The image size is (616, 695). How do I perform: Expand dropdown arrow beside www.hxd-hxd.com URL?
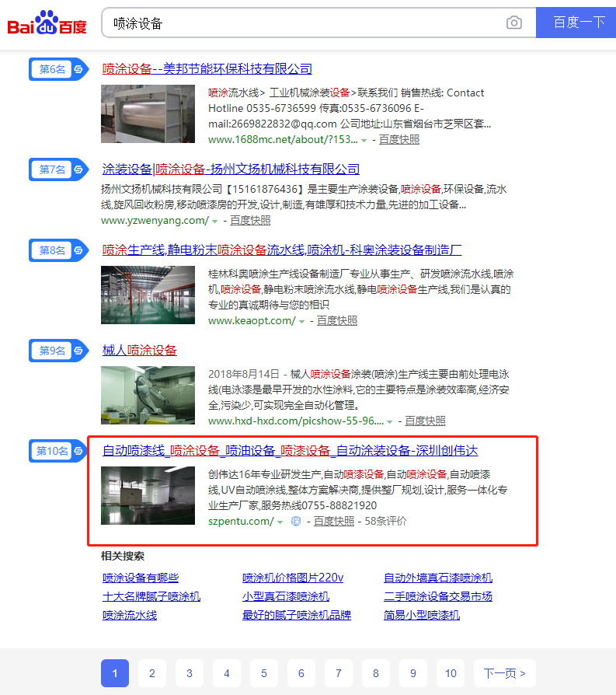390,421
